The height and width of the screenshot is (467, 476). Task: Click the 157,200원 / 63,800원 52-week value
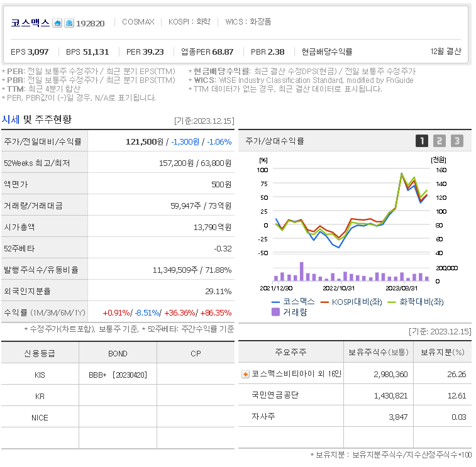[195, 163]
